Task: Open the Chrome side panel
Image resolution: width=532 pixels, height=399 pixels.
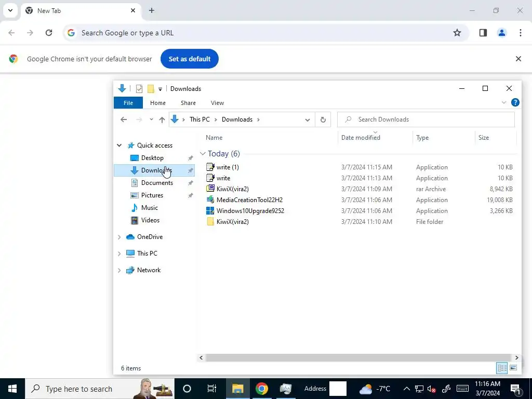Action: click(x=483, y=33)
